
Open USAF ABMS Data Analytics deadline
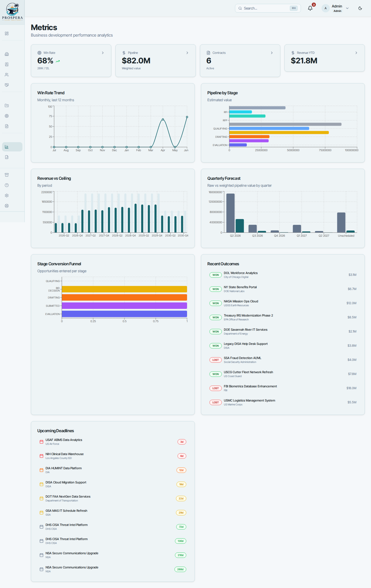point(113,442)
